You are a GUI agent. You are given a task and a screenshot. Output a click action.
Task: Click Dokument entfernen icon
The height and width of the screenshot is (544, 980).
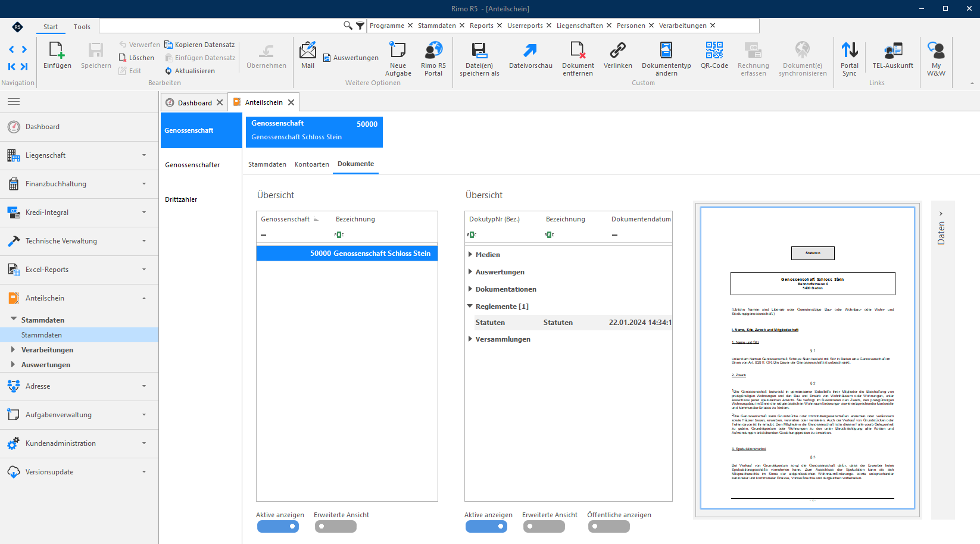click(578, 51)
